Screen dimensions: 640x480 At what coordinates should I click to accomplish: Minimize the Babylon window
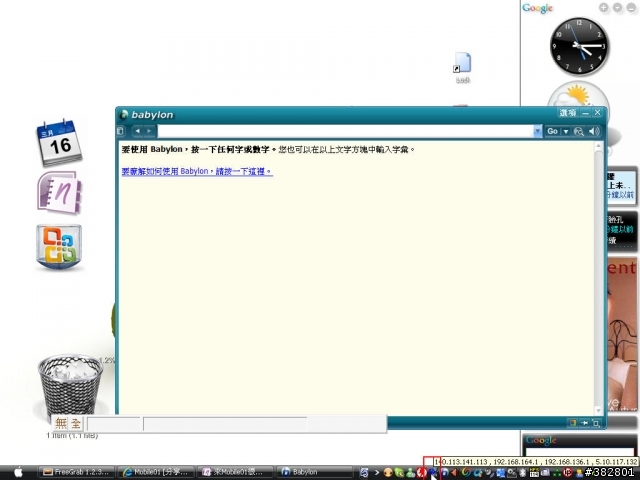point(586,113)
